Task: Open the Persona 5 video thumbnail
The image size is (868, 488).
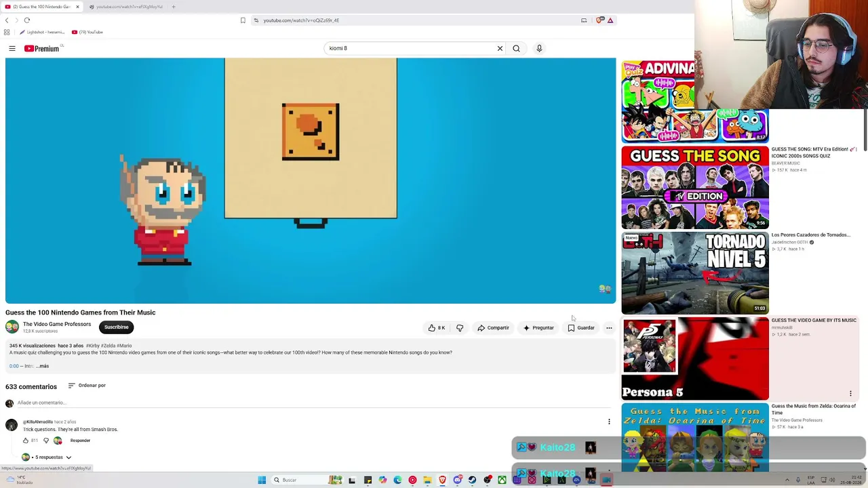Action: tap(695, 359)
